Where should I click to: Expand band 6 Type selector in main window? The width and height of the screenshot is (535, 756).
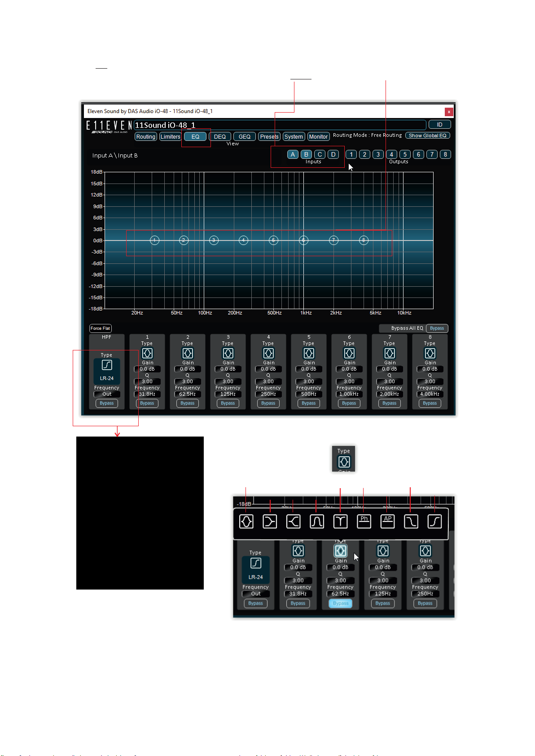pos(349,353)
